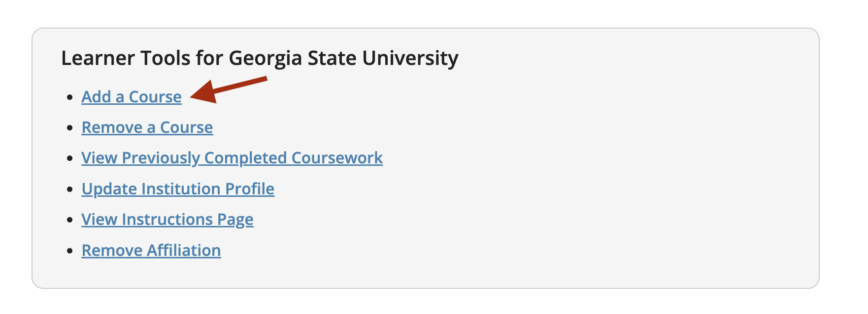Screen dimensions: 868x314
Task: Click the tail end of red arrow
Action: pyautogui.click(x=264, y=79)
